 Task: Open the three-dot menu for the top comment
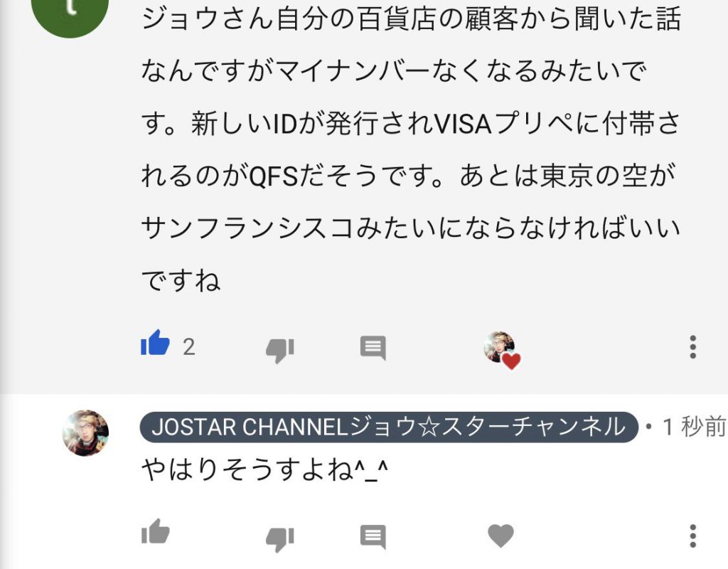[692, 347]
